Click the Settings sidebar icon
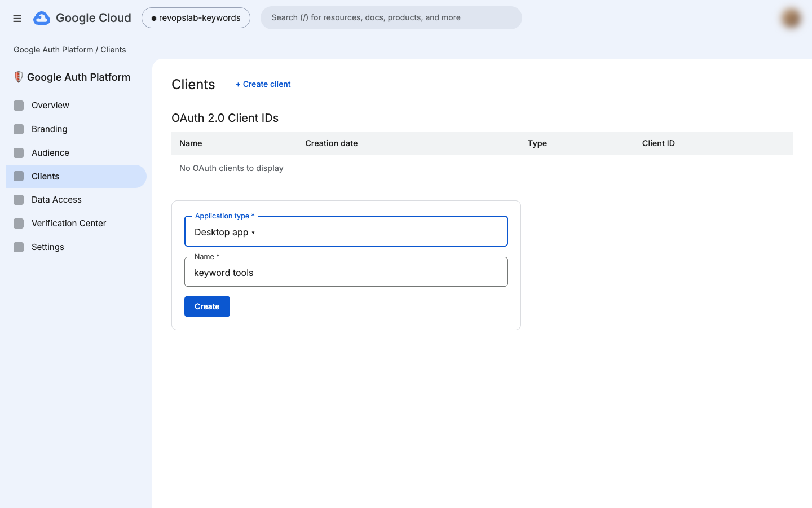 pyautogui.click(x=19, y=247)
